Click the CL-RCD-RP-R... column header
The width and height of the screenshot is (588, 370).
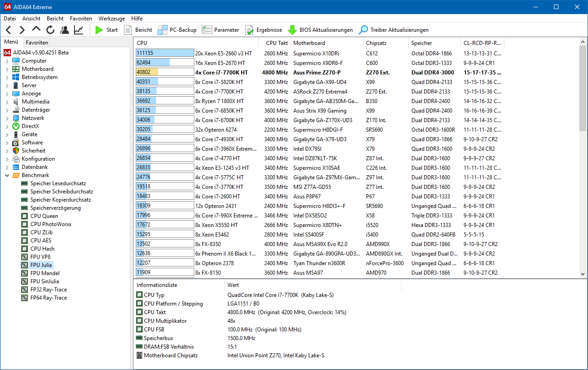(483, 43)
